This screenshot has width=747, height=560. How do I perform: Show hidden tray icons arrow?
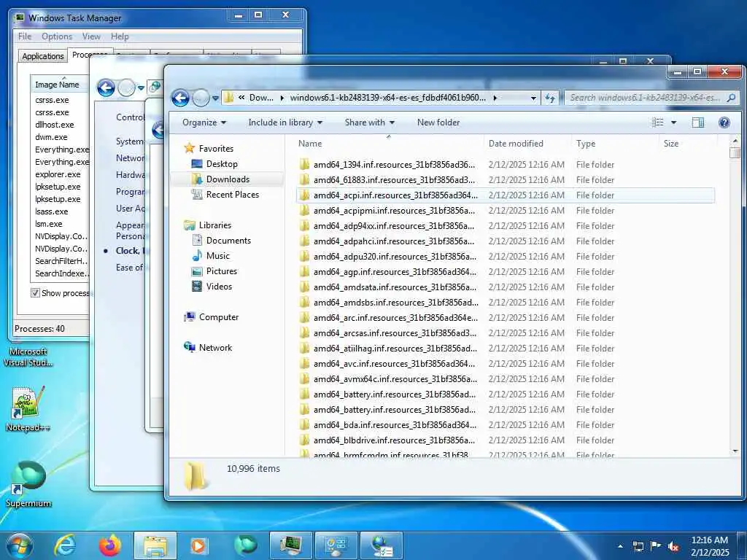coord(620,546)
